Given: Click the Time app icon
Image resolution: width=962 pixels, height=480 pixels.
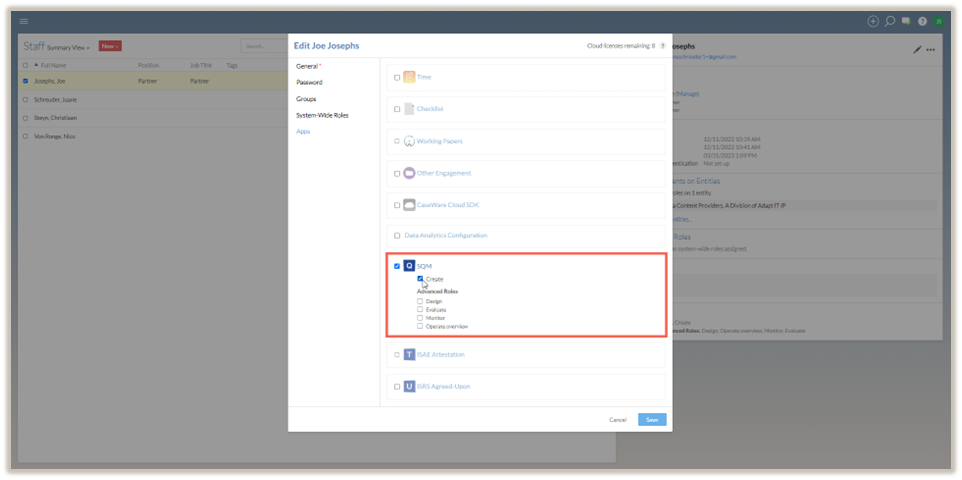Looking at the screenshot, I should [409, 77].
